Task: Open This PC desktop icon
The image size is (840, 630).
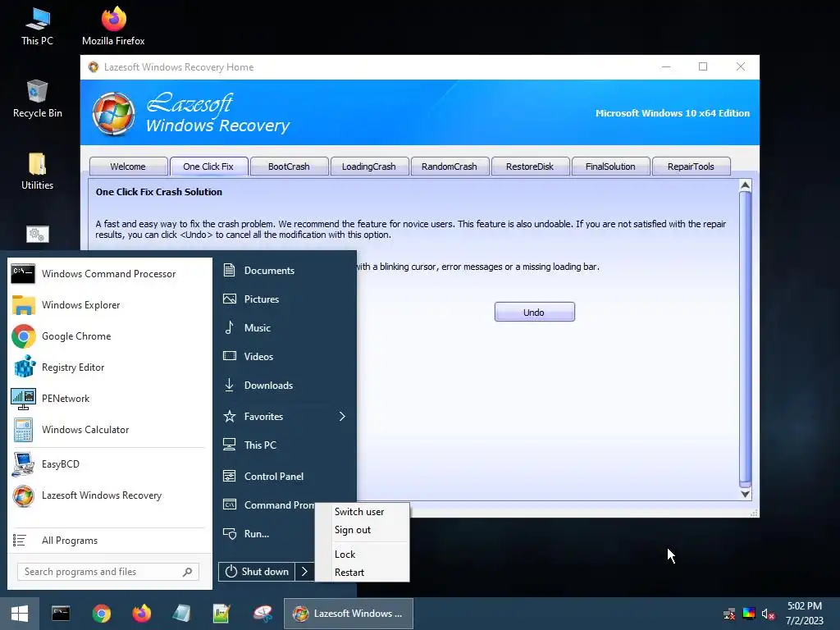Action: (37, 27)
